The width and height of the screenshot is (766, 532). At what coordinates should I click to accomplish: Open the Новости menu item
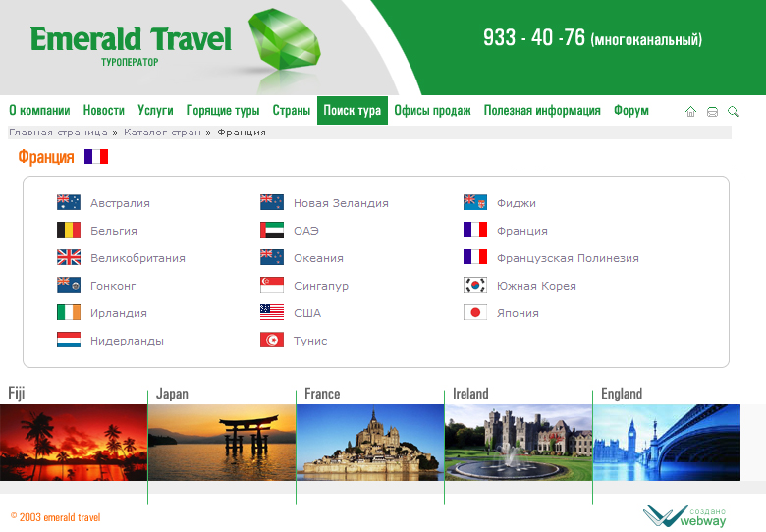[103, 110]
